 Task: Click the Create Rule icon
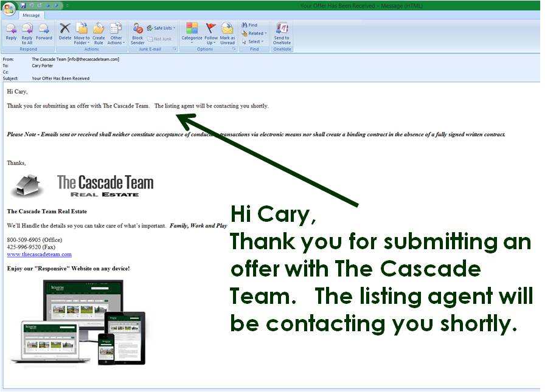99,32
